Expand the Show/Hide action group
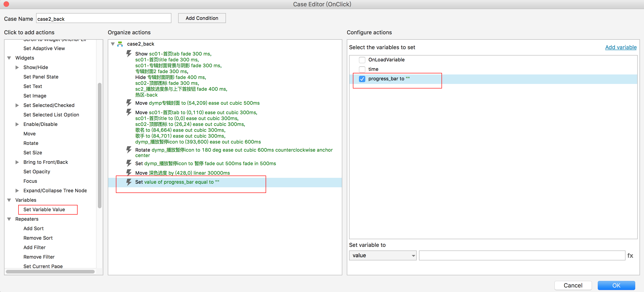The height and width of the screenshot is (292, 644). coord(17,67)
